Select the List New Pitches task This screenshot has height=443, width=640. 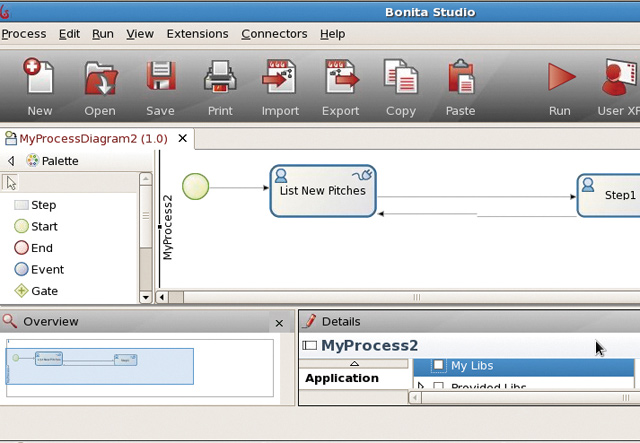[323, 191]
